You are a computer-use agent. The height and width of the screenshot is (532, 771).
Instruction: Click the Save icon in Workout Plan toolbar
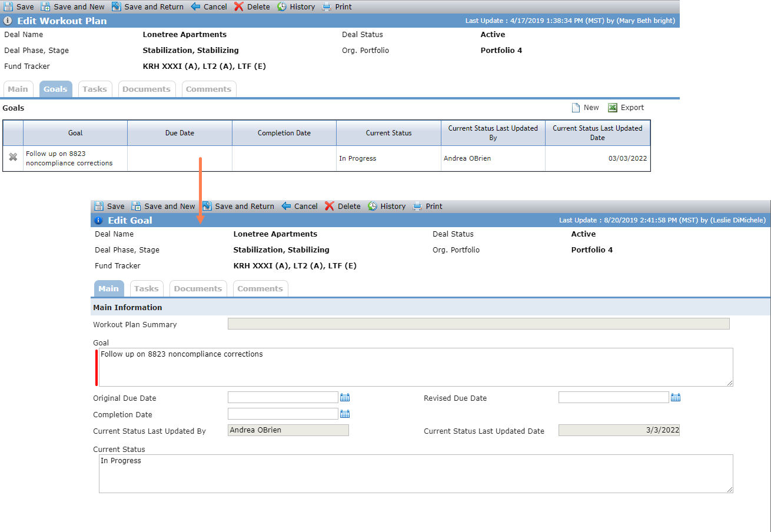8,6
